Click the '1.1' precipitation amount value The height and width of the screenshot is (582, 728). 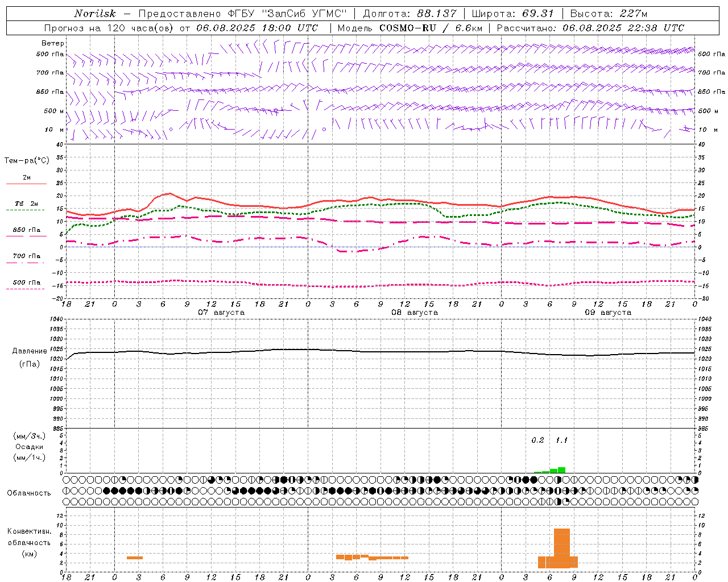[561, 440]
